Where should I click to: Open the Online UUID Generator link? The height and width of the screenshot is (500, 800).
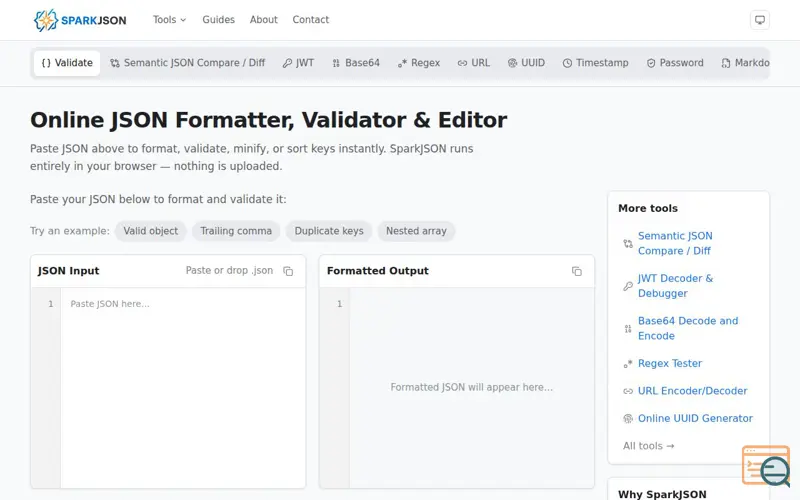(x=695, y=418)
